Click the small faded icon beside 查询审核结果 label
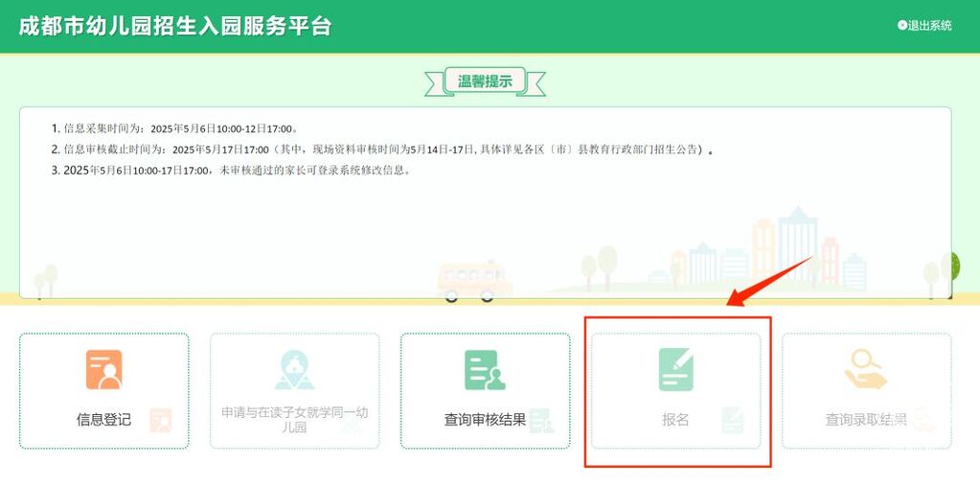Viewport: 980px width, 486px height. pos(541,420)
